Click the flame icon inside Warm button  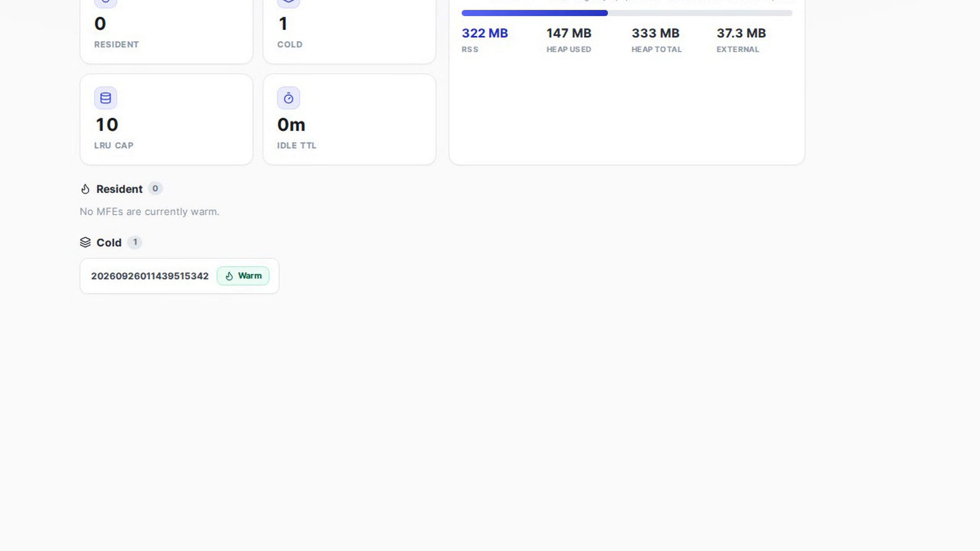[229, 276]
